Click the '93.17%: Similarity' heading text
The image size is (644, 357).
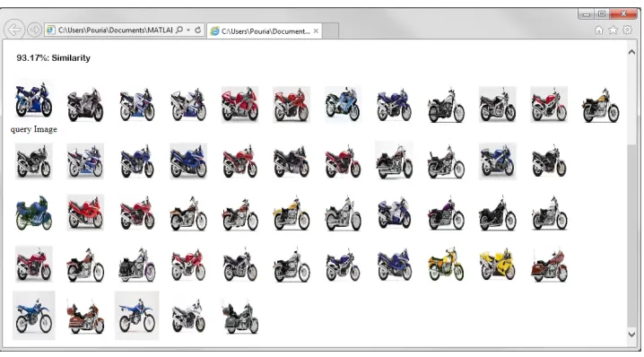coord(54,58)
